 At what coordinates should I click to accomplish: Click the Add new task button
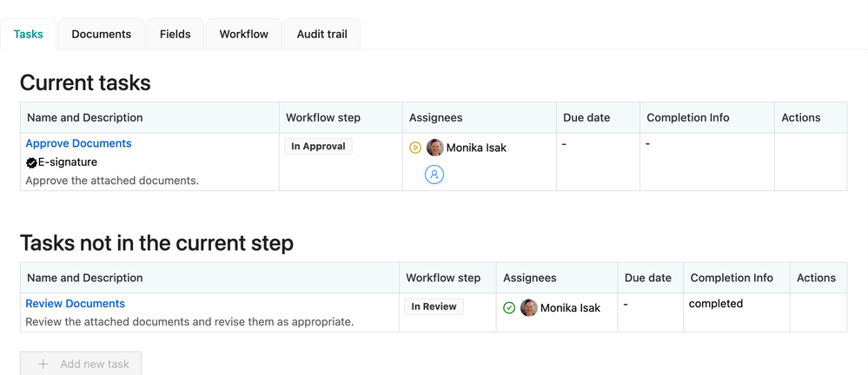click(81, 364)
